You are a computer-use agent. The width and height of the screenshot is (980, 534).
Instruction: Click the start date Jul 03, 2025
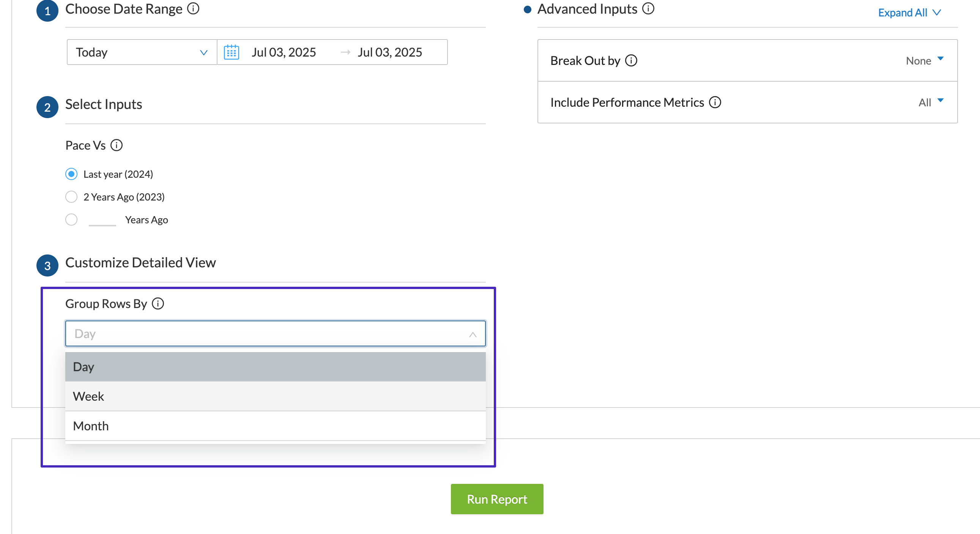point(284,52)
